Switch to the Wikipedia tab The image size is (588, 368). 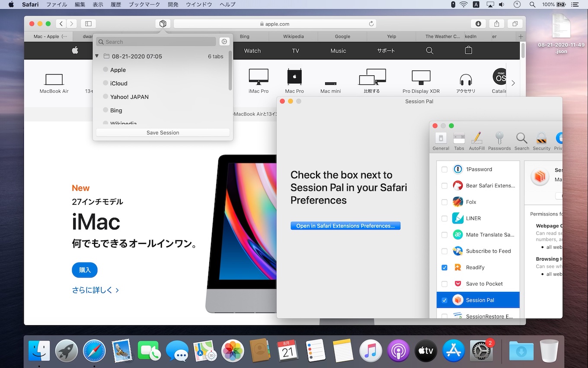[294, 36]
